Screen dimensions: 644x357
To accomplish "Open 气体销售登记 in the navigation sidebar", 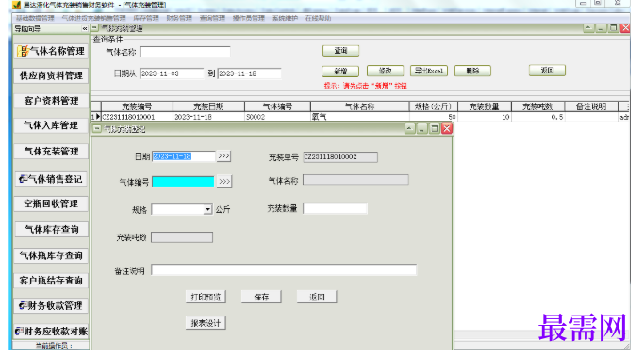I will pyautogui.click(x=51, y=179).
